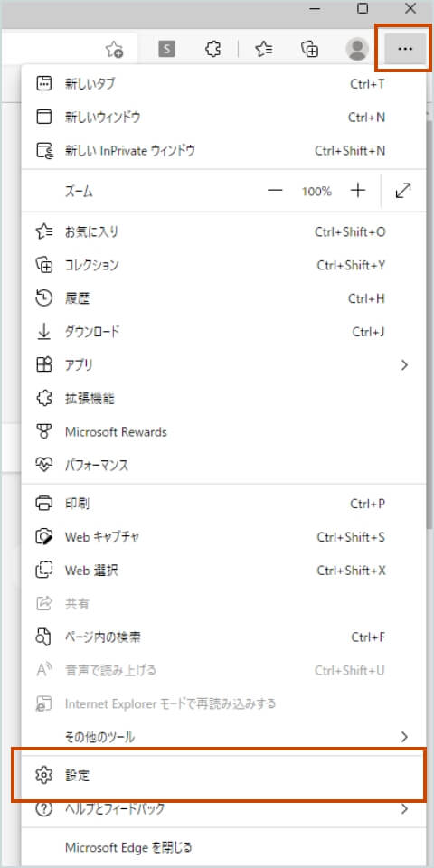Increase zoom with the plus button
Image resolution: width=434 pixels, height=868 pixels.
(359, 191)
